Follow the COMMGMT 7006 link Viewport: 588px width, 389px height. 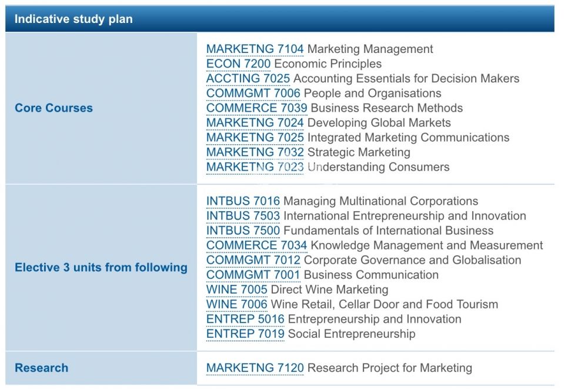click(253, 94)
